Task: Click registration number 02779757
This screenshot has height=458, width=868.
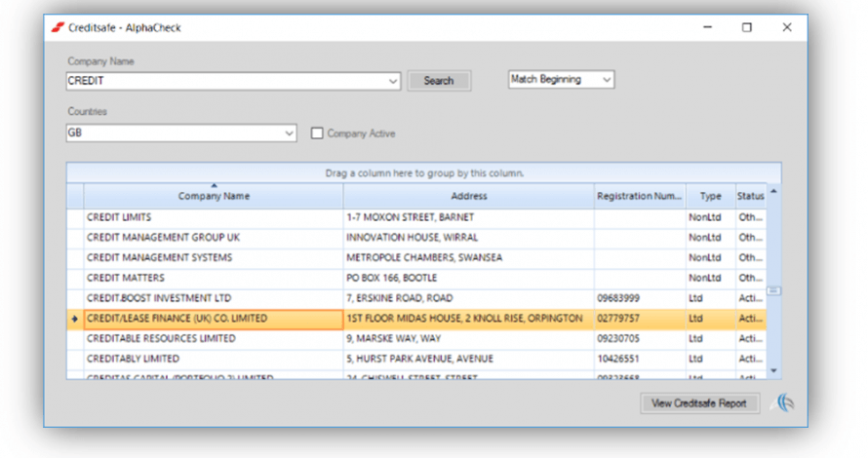Action: [x=617, y=319]
